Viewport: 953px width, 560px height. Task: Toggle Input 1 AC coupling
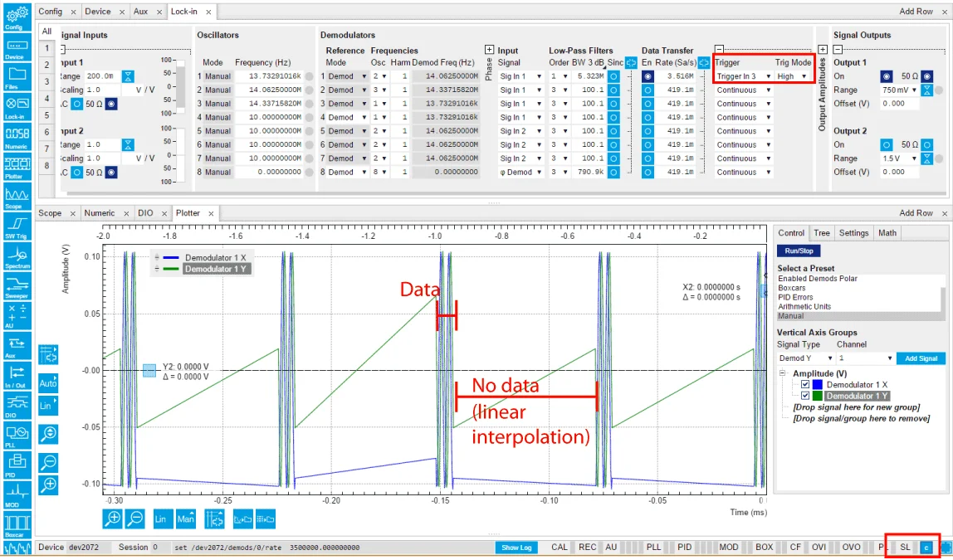point(76,104)
